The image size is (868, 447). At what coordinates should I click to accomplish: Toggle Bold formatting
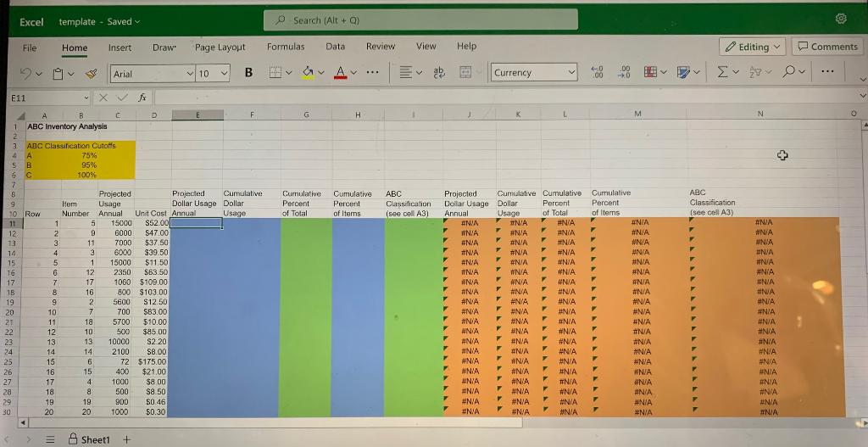248,73
